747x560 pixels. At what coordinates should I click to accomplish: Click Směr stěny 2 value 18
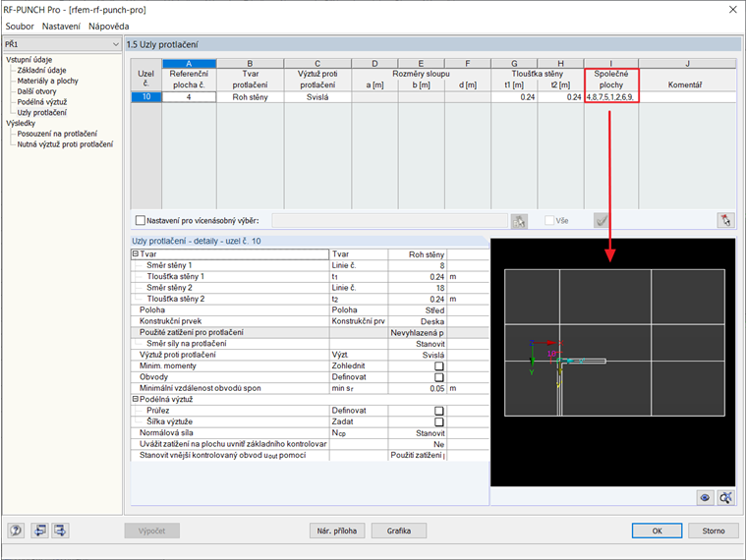click(418, 288)
